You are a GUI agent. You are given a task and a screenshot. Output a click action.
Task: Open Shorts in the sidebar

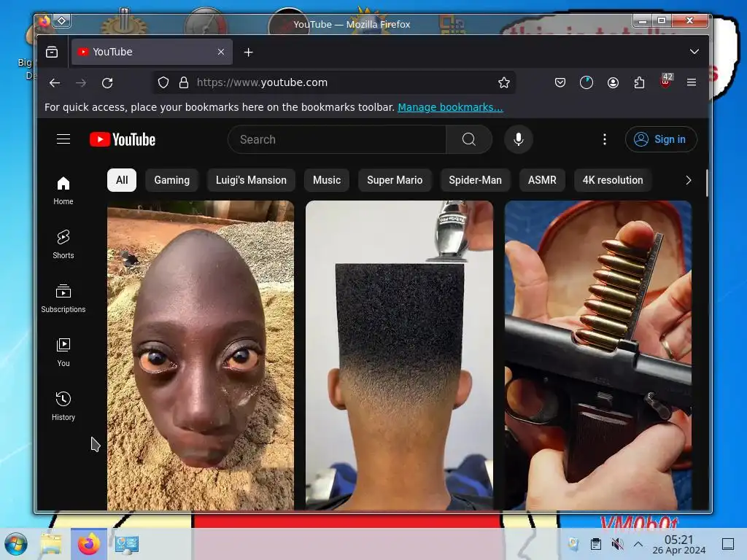tap(63, 244)
